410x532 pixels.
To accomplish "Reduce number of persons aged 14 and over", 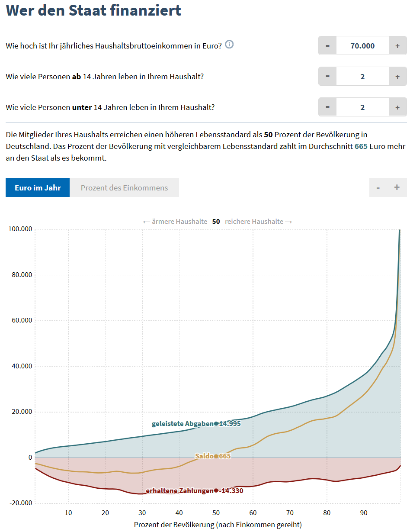I will tap(327, 77).
